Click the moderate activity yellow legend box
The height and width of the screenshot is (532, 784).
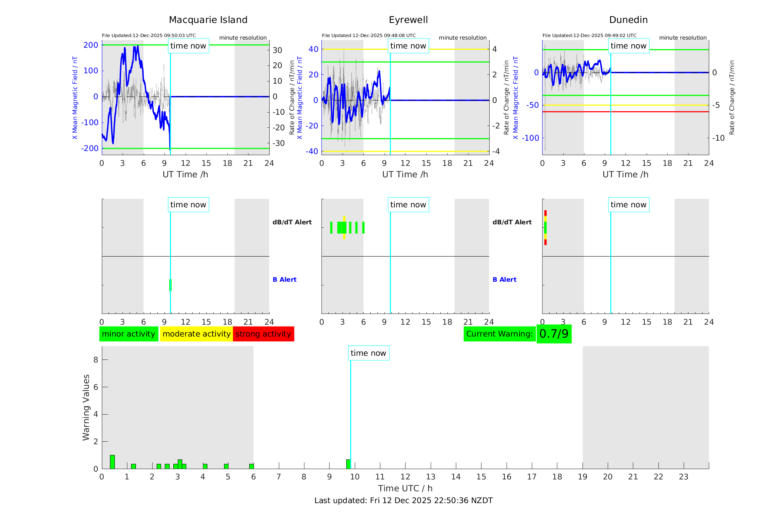click(196, 334)
